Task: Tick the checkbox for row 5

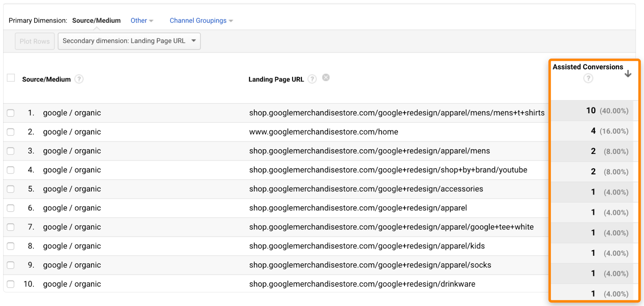Action: [10, 189]
